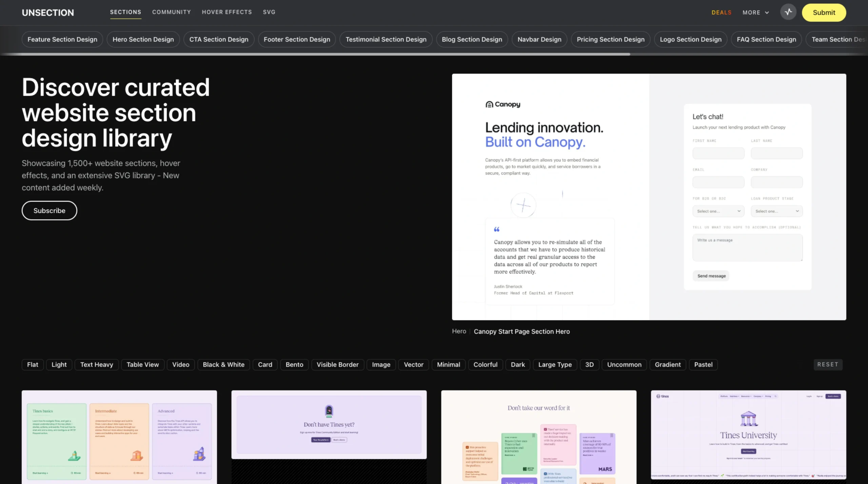
Task: Open the Hover Effects tab
Action: (x=227, y=12)
